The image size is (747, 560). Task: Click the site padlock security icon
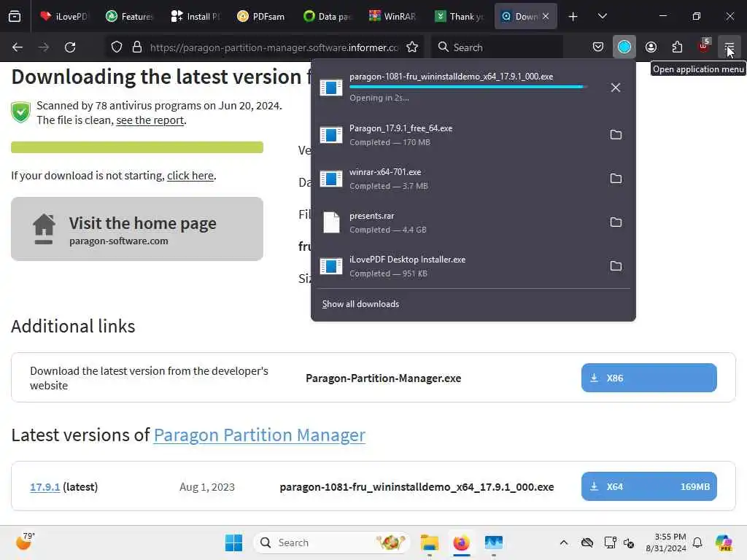click(x=137, y=47)
